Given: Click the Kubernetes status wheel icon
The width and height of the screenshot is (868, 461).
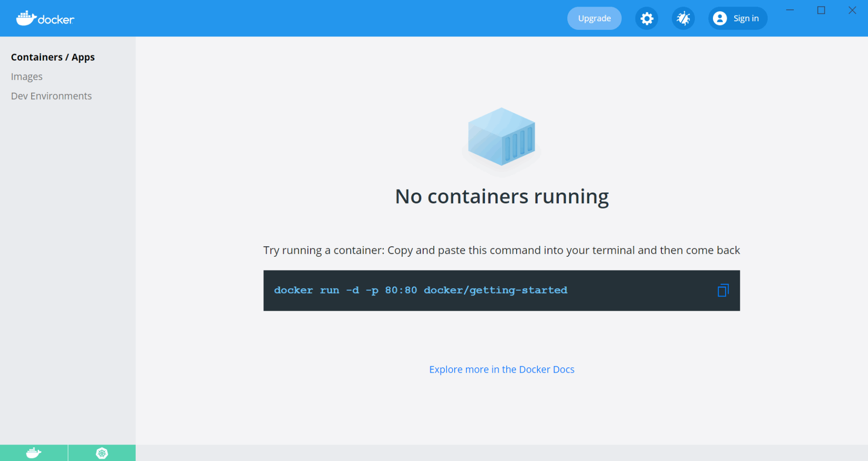Looking at the screenshot, I should pyautogui.click(x=102, y=453).
